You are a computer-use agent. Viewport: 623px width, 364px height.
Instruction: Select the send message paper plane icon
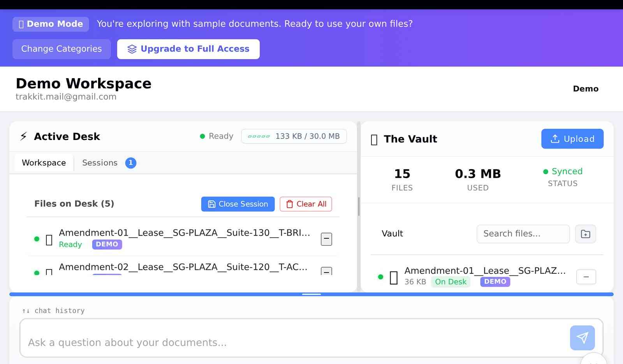[x=582, y=338]
